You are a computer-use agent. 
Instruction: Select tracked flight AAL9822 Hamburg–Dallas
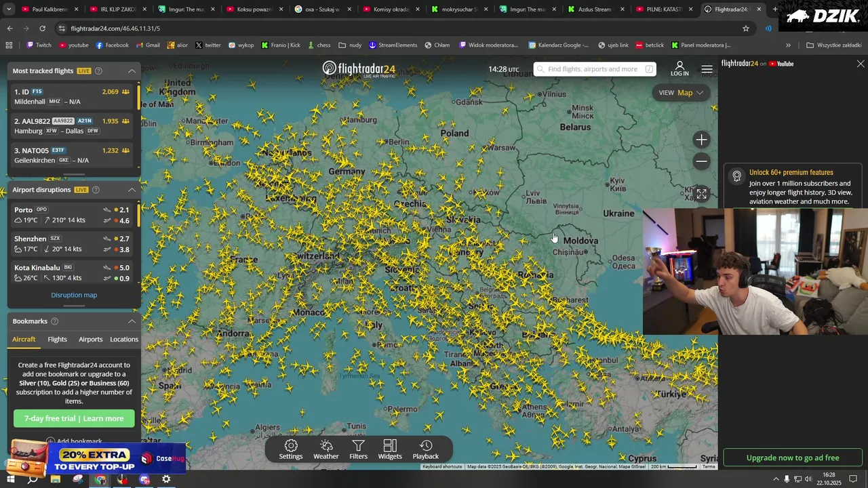pos(73,125)
